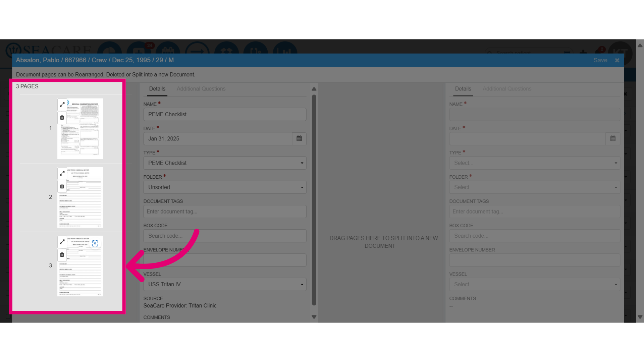Delete page 3 with its trash icon
Image resolution: width=644 pixels, height=362 pixels.
62,255
